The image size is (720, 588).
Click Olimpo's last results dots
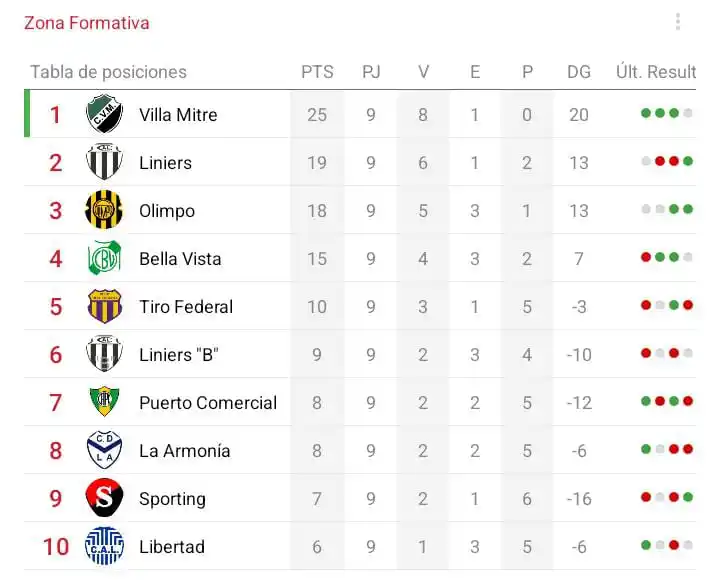666,209
